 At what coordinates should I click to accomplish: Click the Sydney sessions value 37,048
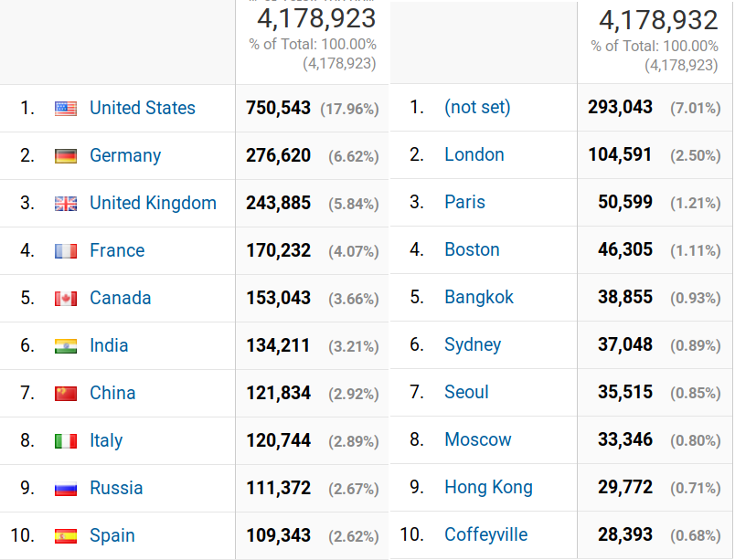[x=625, y=344]
